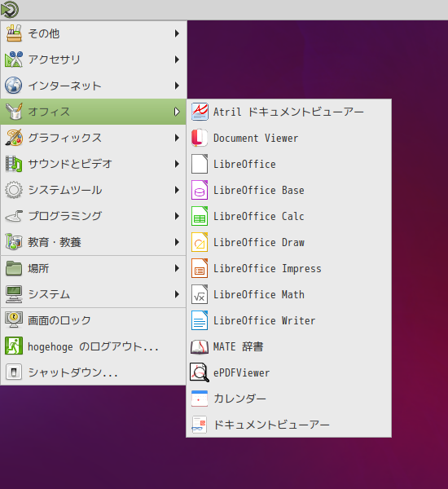Open the プログラミング menu category
The height and width of the screenshot is (489, 448).
click(93, 216)
